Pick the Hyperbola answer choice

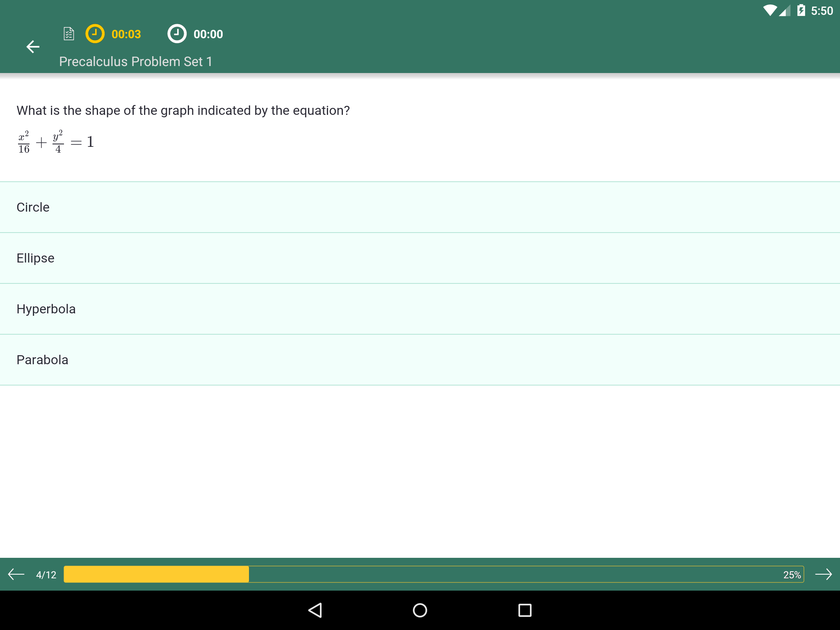pos(420,309)
